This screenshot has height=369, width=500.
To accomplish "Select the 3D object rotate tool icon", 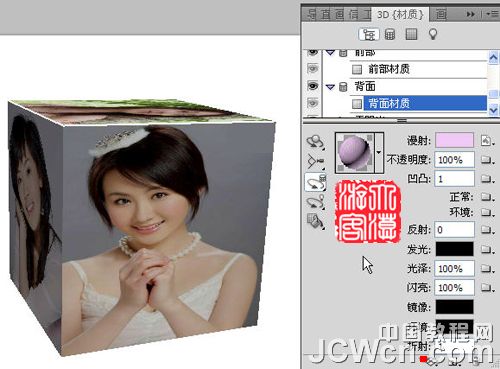I will pos(315,142).
